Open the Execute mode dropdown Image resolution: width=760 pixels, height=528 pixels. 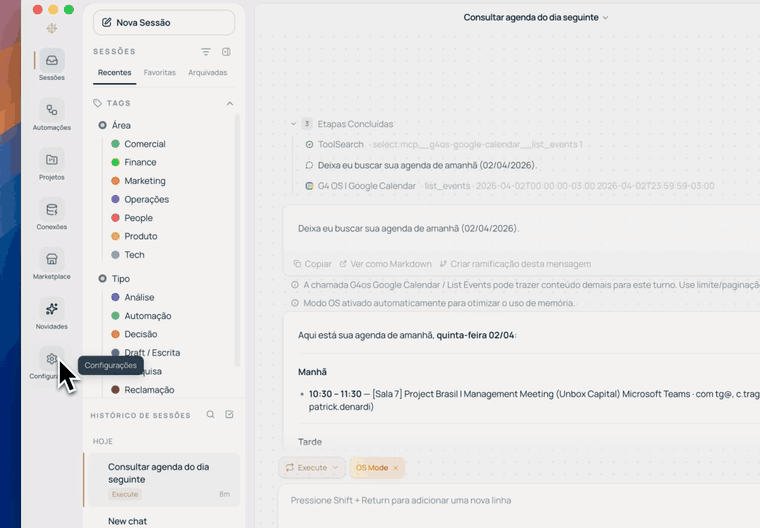tap(312, 467)
